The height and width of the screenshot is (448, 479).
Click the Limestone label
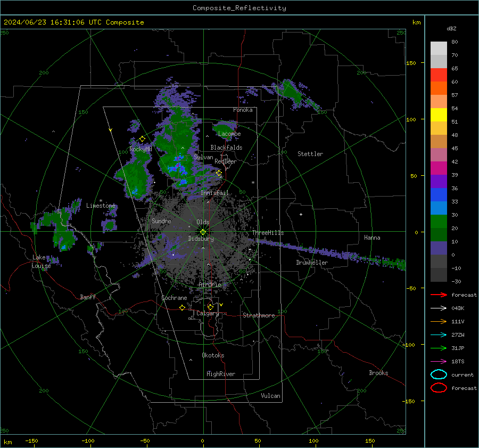point(101,206)
